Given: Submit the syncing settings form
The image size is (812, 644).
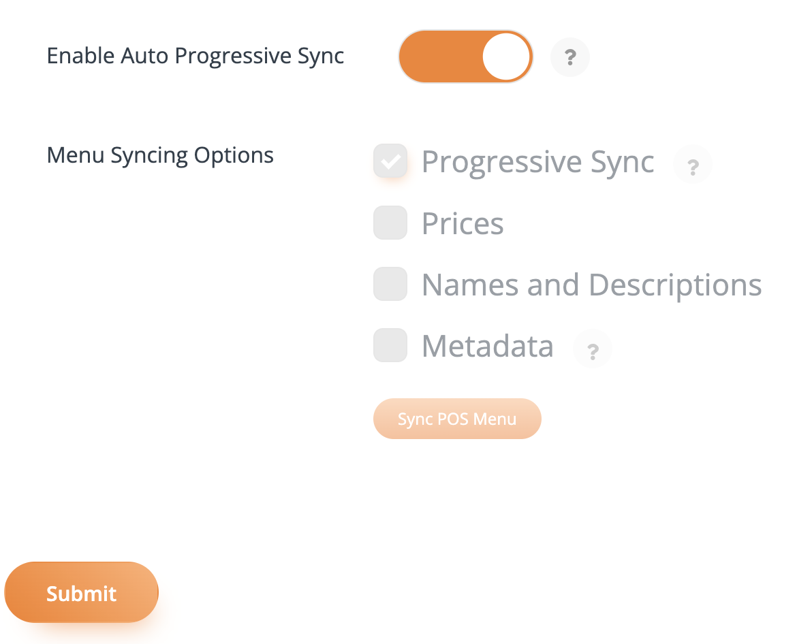Looking at the screenshot, I should [x=81, y=592].
